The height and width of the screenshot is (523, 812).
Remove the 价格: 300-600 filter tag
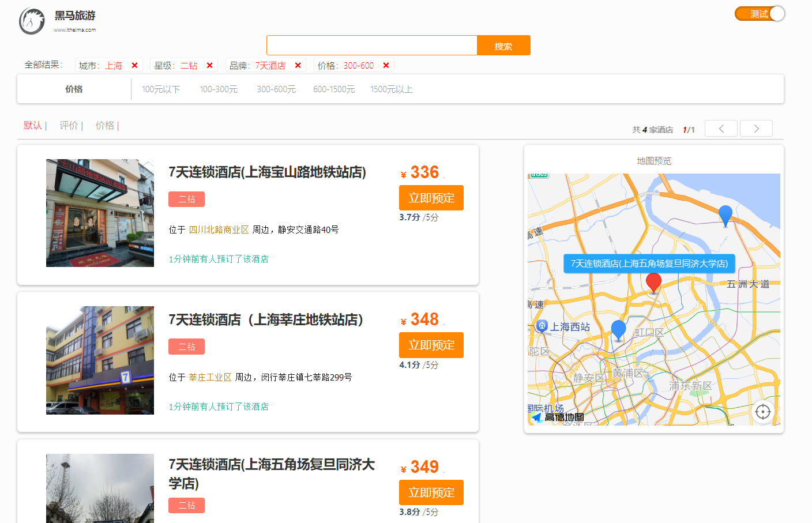(386, 65)
